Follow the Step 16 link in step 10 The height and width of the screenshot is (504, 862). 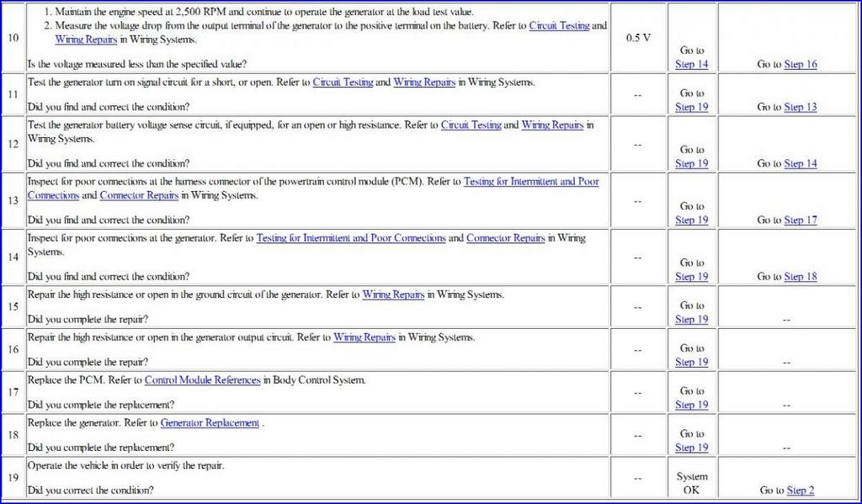point(801,64)
